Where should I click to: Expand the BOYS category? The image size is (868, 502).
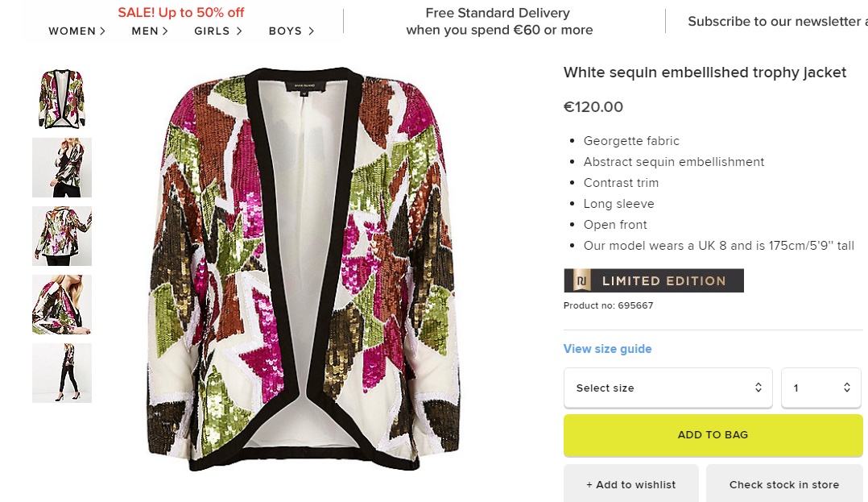pyautogui.click(x=291, y=31)
